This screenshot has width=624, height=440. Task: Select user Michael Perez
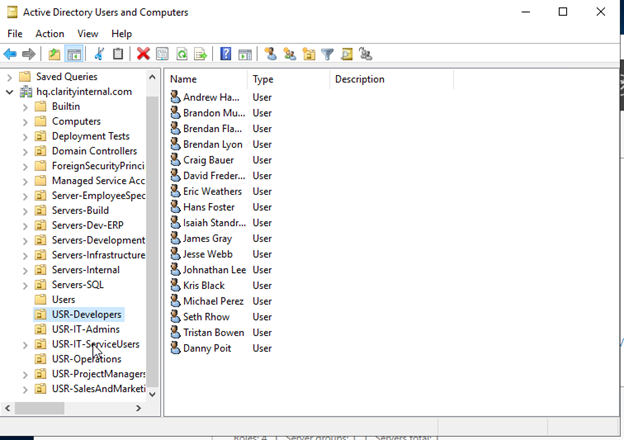tap(213, 301)
